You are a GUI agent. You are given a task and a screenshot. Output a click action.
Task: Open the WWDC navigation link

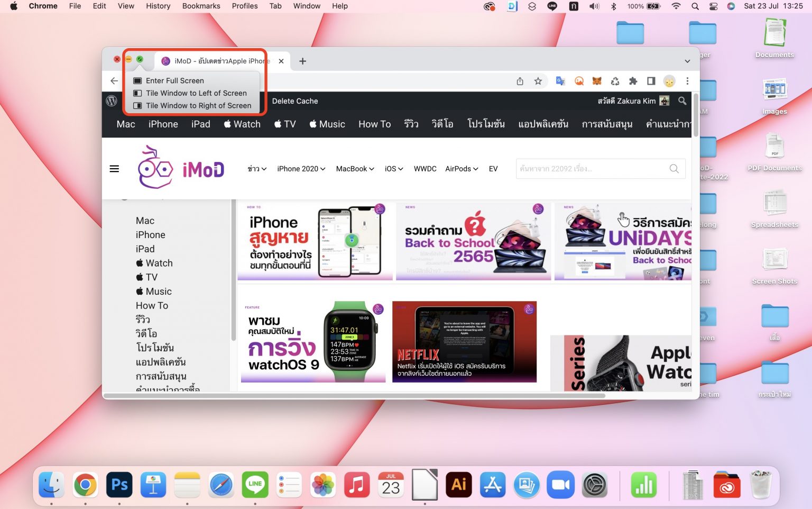(425, 168)
